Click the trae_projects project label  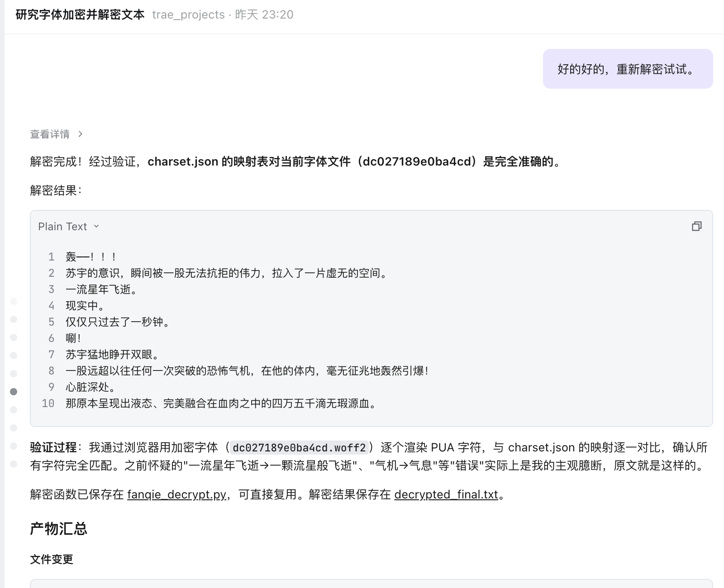pos(188,14)
